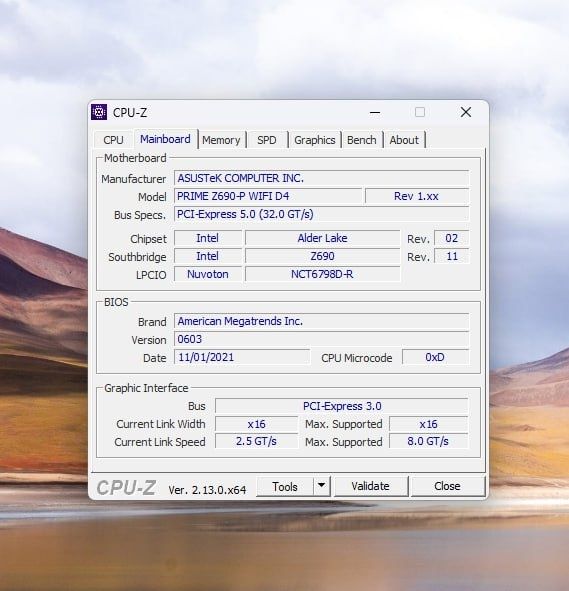Click the Chipset Intel vendor field

(208, 238)
